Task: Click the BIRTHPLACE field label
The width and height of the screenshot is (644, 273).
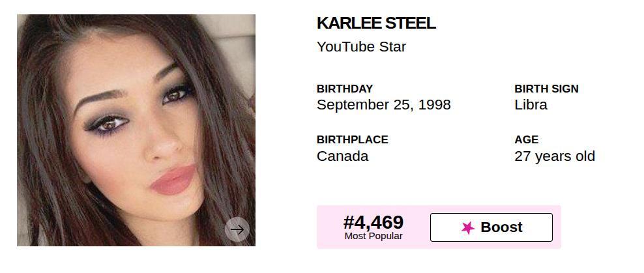Action: (352, 139)
